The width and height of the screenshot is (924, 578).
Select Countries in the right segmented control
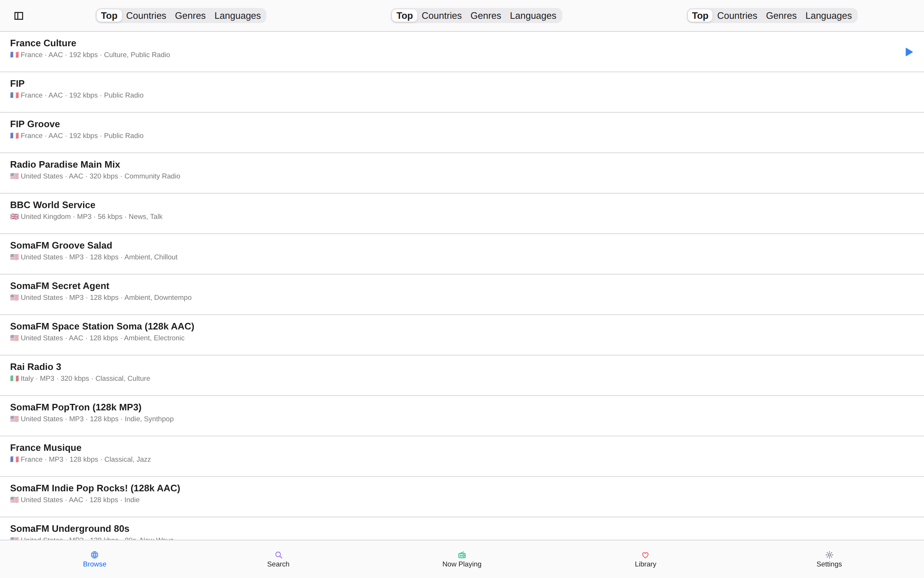click(x=737, y=16)
